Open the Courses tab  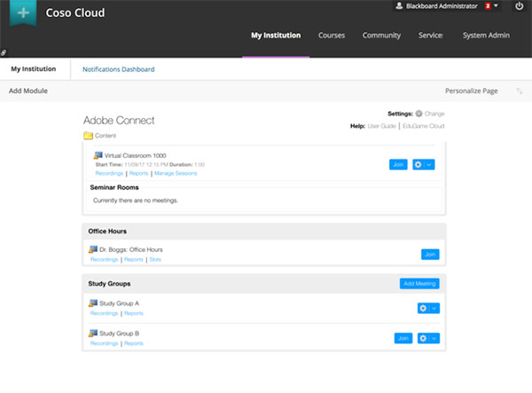pyautogui.click(x=332, y=35)
